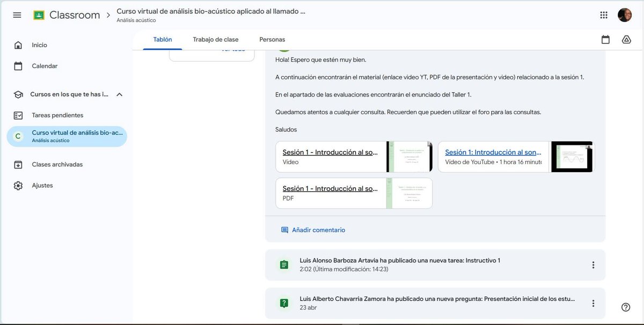Go to Classroom home via title text
This screenshot has width=644, height=325.
(74, 15)
